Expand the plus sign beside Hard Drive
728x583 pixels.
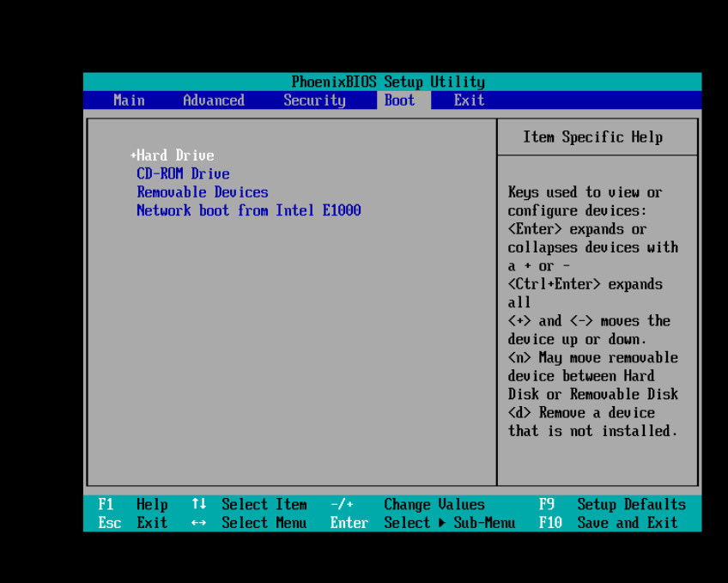[133, 155]
